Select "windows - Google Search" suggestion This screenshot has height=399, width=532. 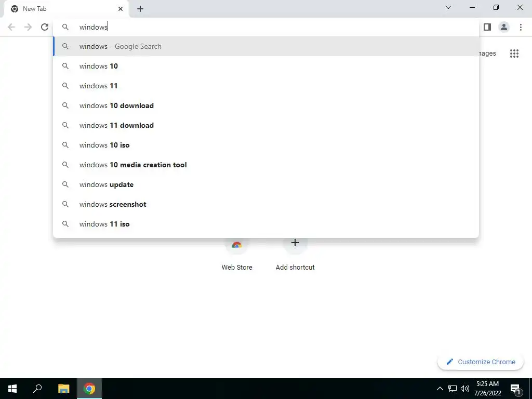tap(266, 46)
